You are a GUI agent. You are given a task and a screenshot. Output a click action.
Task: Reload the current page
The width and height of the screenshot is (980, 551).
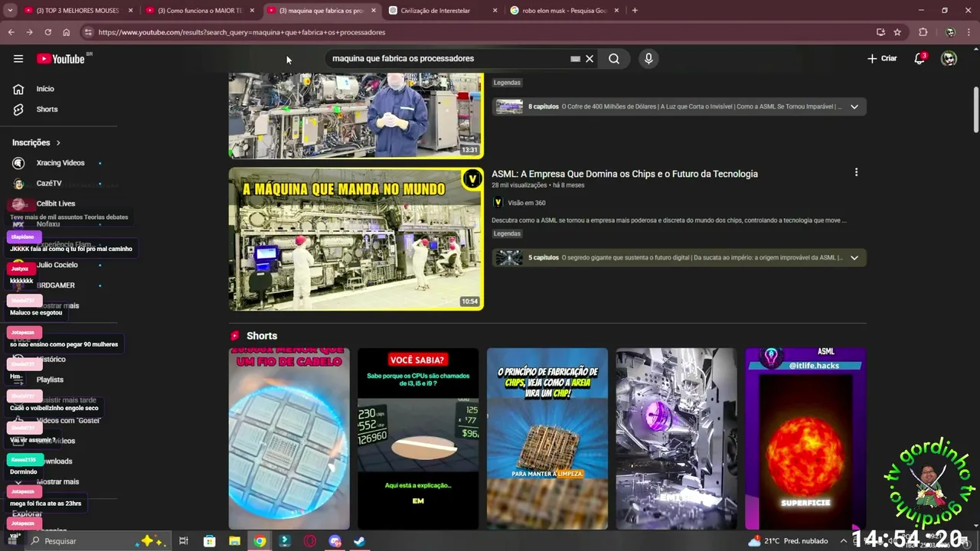click(x=47, y=32)
